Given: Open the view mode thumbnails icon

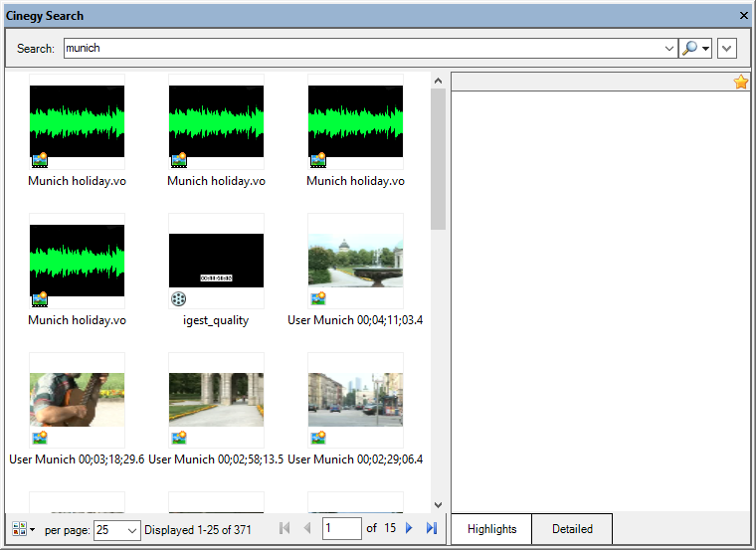Looking at the screenshot, I should 19,529.
